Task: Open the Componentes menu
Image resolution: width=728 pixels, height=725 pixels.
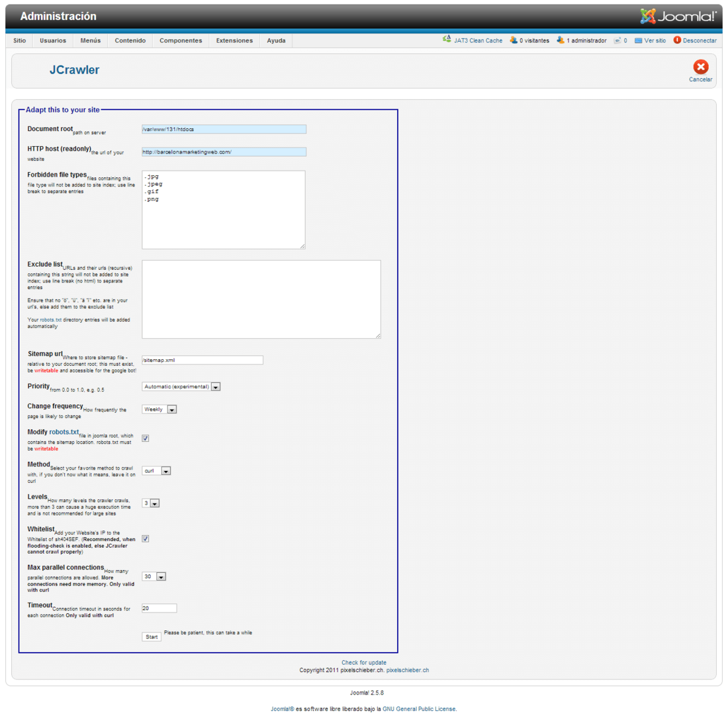Action: 181,40
